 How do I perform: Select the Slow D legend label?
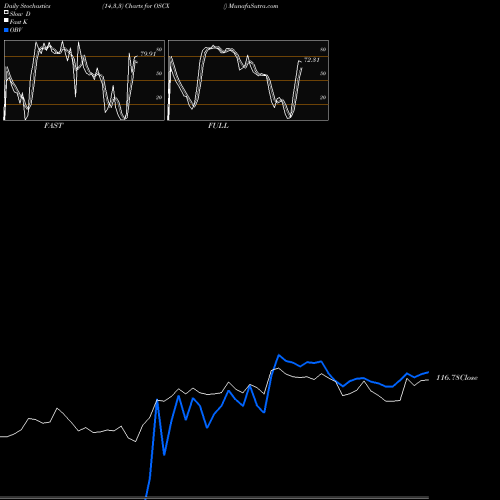coord(20,14)
